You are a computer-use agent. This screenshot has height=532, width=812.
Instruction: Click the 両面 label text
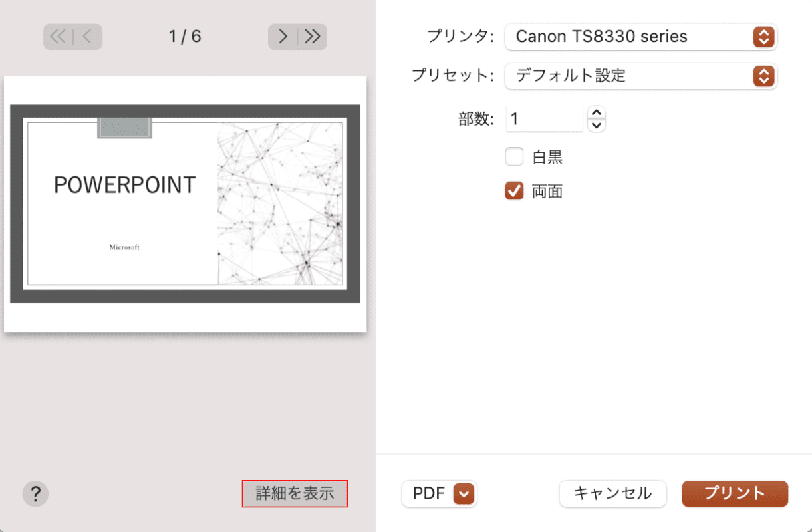tap(547, 192)
